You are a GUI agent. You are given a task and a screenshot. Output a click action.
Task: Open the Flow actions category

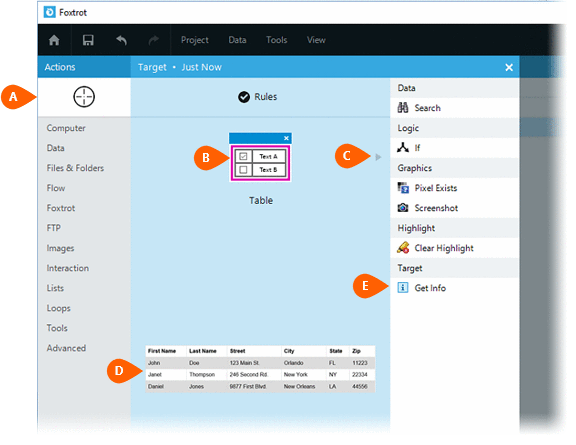(x=56, y=188)
